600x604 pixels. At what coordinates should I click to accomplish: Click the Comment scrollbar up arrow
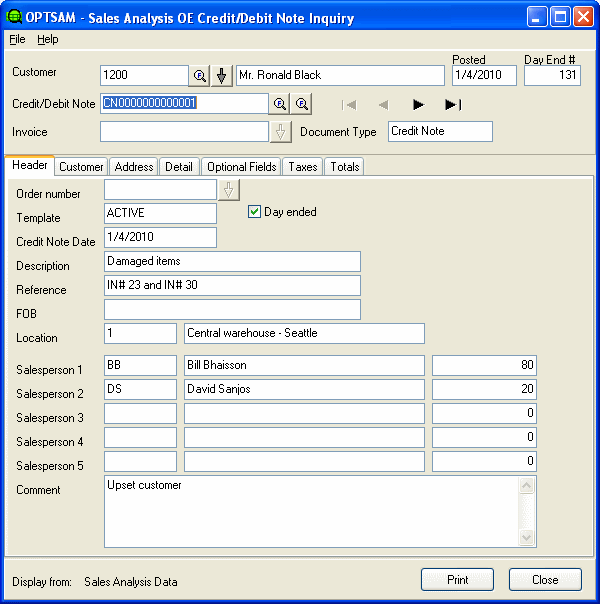click(x=526, y=485)
